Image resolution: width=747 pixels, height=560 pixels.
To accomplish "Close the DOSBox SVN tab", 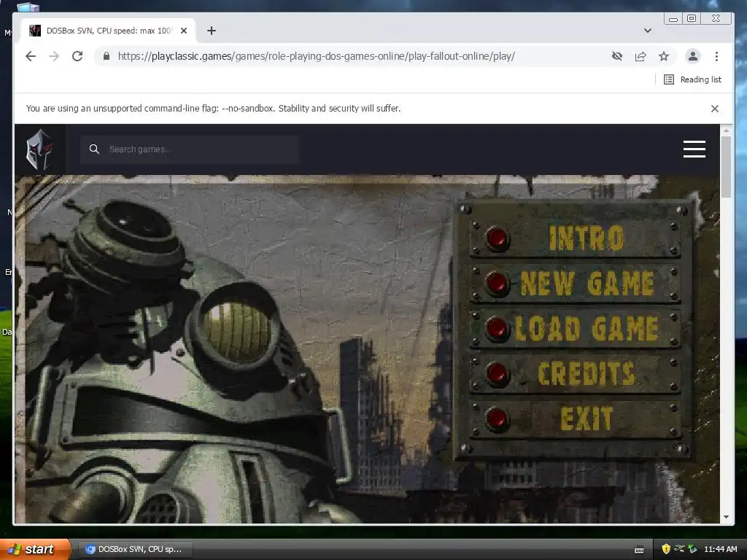I will click(x=184, y=31).
